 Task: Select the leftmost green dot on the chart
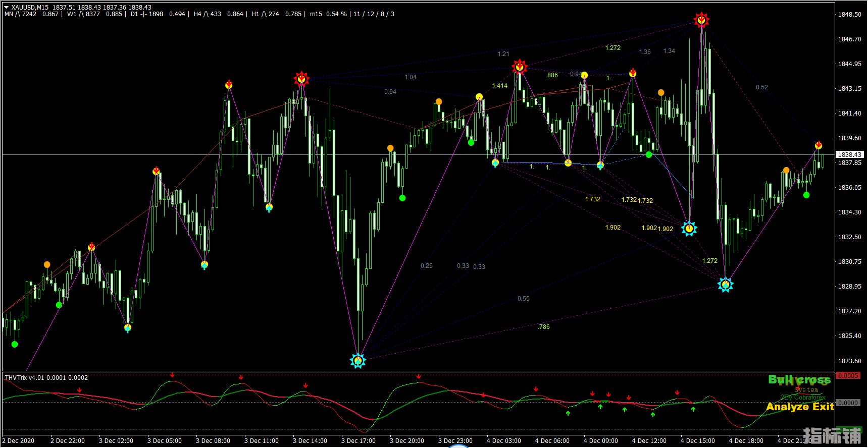15,344
